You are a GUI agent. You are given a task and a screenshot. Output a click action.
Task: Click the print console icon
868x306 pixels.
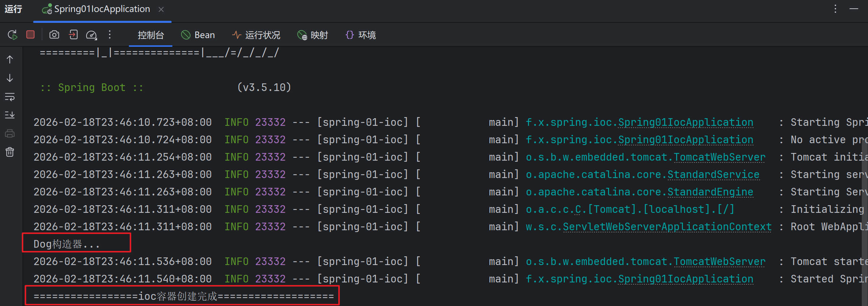pos(10,134)
